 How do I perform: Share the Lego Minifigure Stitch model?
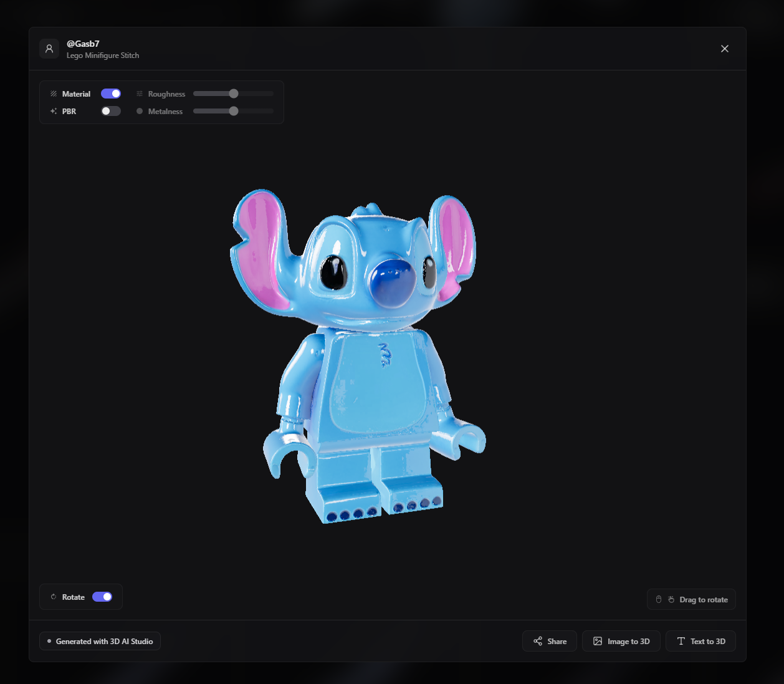click(x=549, y=641)
